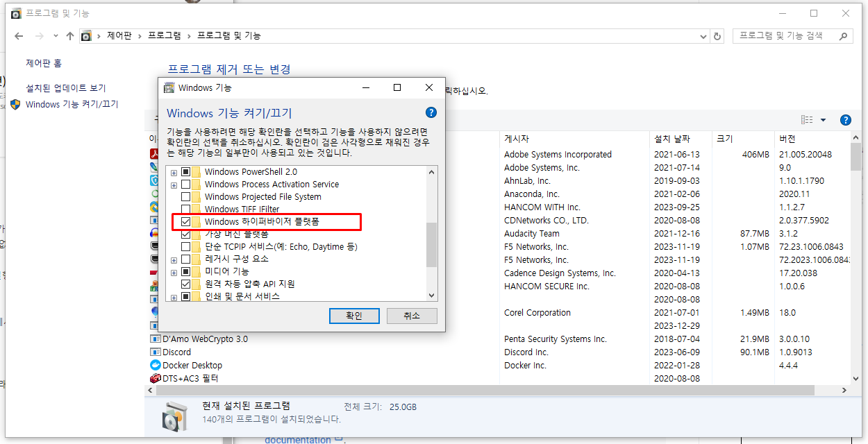Cancel with the 취소 button
Image resolution: width=868 pixels, height=444 pixels.
[x=412, y=316]
